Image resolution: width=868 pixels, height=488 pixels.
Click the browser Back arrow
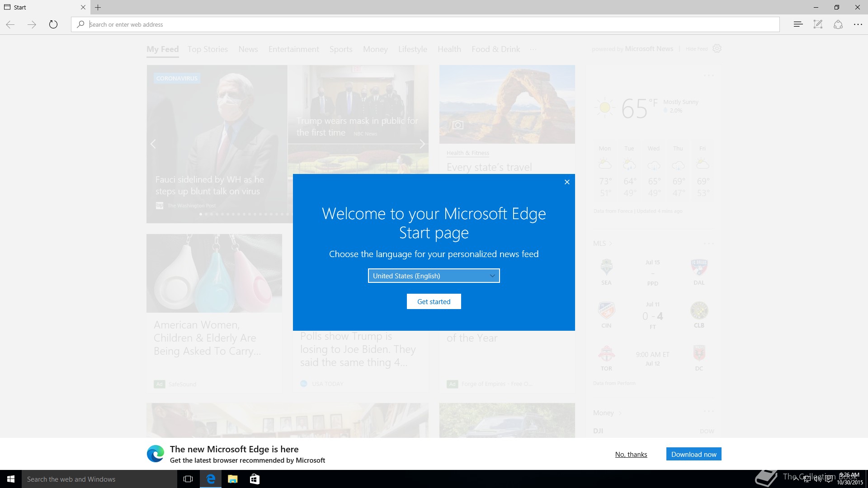click(x=10, y=24)
